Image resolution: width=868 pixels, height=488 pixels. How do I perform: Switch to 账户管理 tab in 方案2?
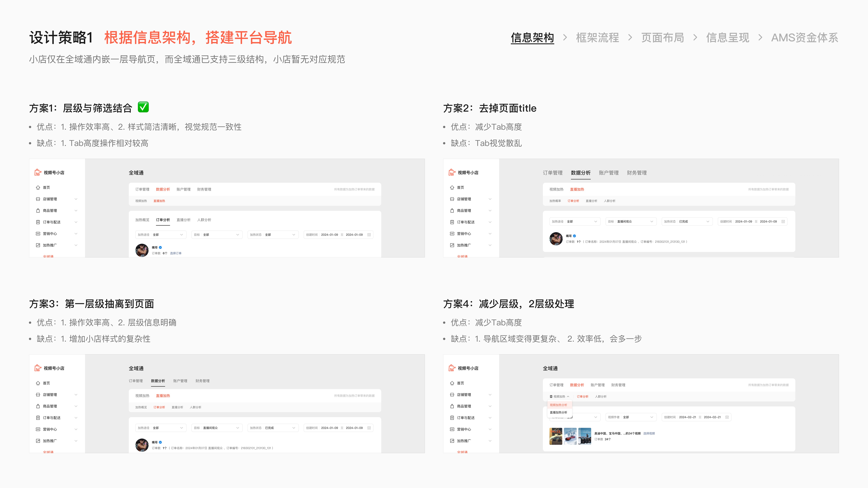tap(609, 173)
